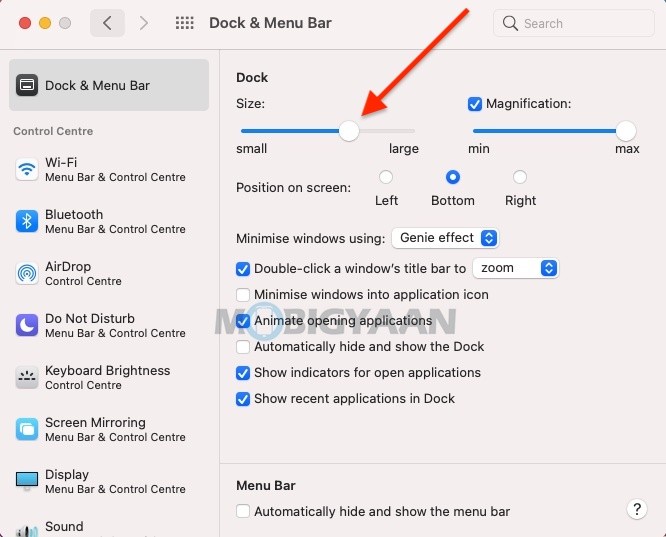Open the Do Not Disturb moon icon
Screen dimensions: 666x537
pyautogui.click(x=27, y=325)
